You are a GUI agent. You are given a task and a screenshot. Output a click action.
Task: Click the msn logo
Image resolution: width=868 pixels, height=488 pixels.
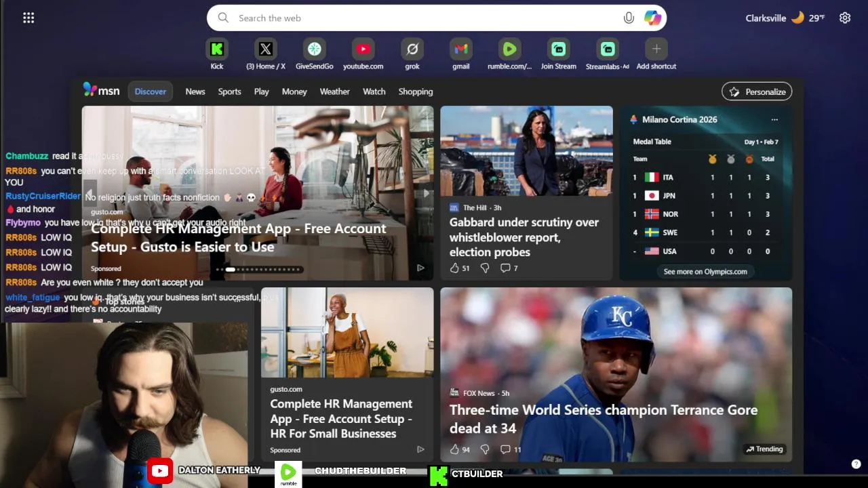coord(101,90)
